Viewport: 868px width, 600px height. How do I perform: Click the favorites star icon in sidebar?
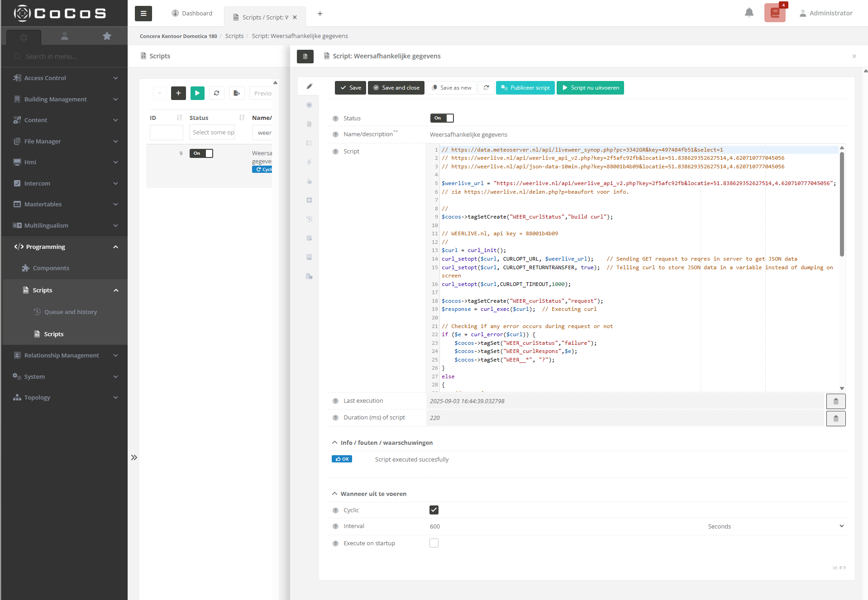click(107, 36)
